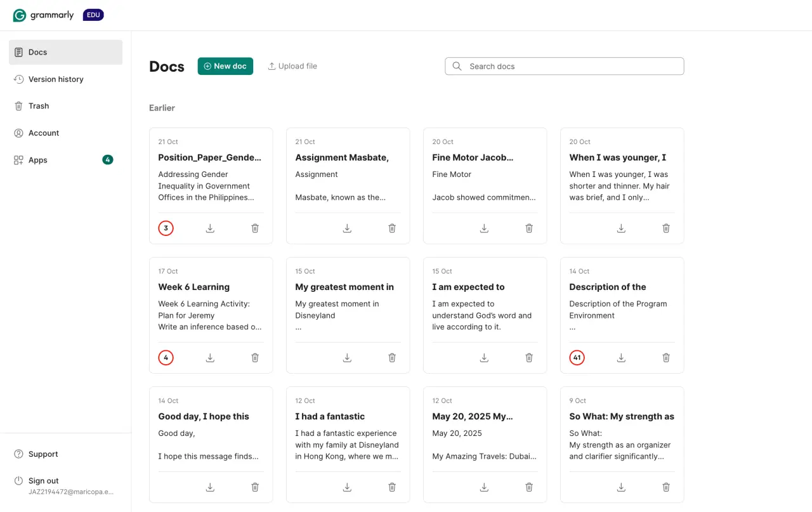This screenshot has width=812, height=512.
Task: Open I had a fantastic title
Action: (330, 416)
